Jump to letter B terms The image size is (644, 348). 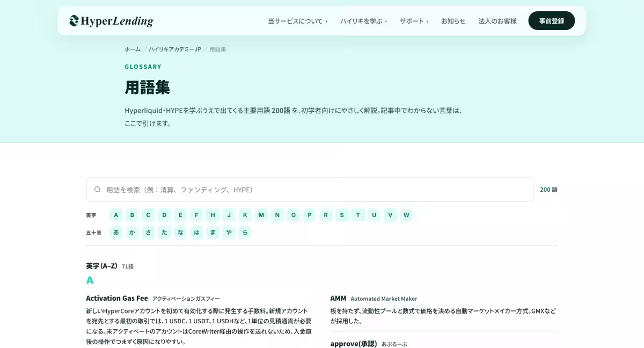click(x=132, y=215)
